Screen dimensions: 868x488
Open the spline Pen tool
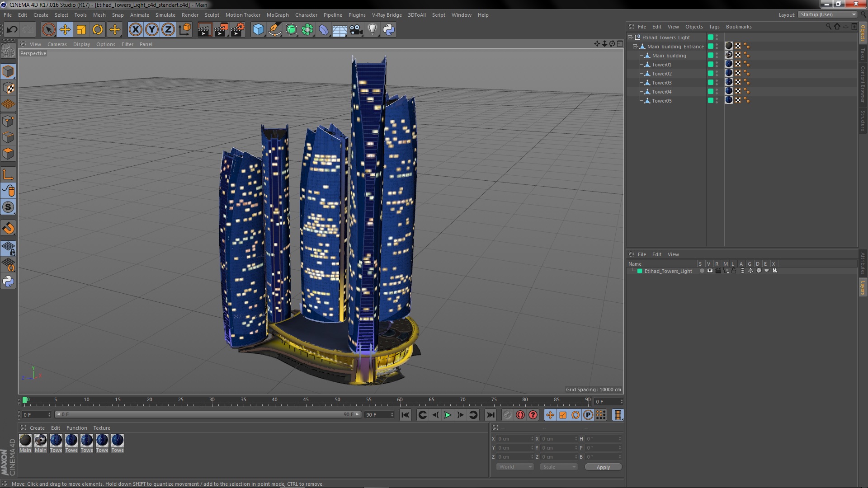[274, 30]
